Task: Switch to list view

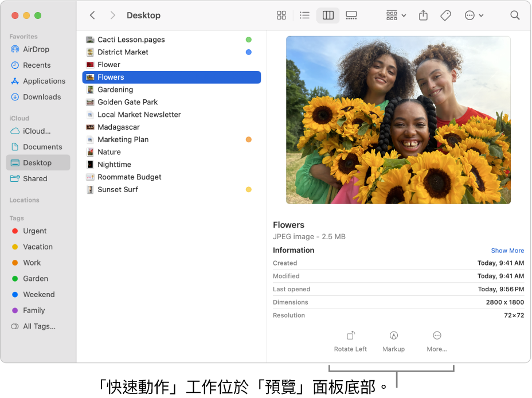Action: click(x=304, y=15)
